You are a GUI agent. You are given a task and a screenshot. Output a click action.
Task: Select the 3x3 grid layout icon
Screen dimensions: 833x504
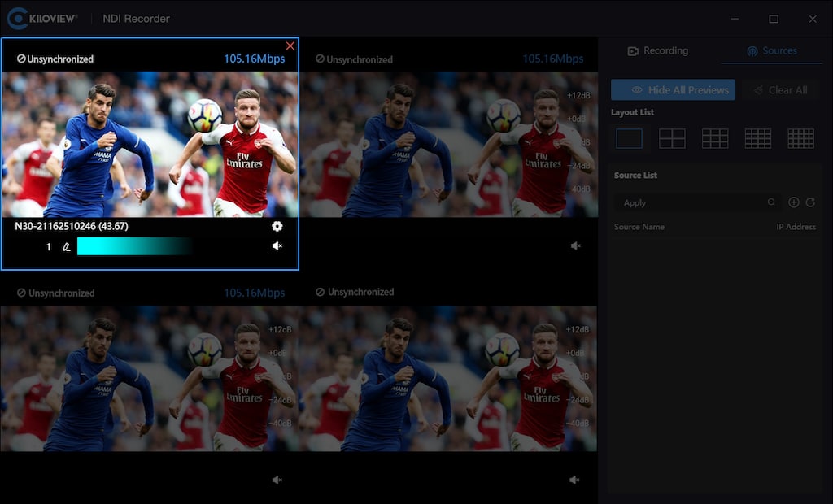[x=715, y=138]
